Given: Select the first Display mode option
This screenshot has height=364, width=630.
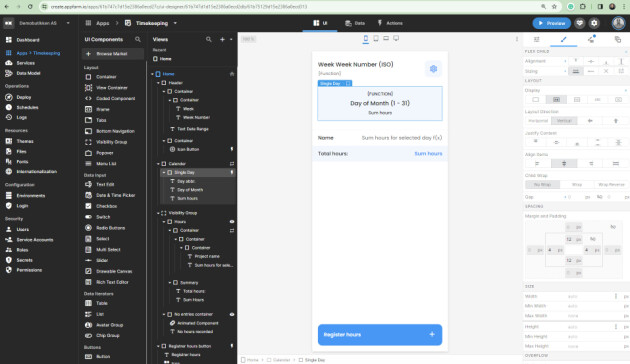Looking at the screenshot, I should coord(535,99).
